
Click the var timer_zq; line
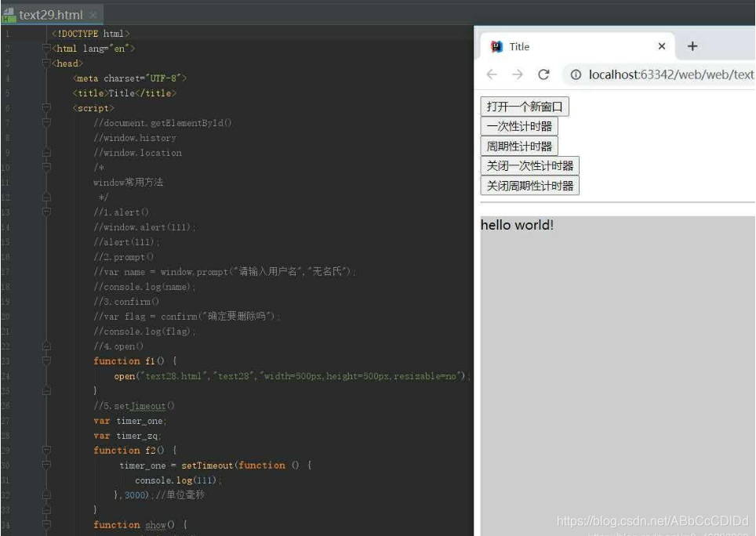[x=127, y=436]
